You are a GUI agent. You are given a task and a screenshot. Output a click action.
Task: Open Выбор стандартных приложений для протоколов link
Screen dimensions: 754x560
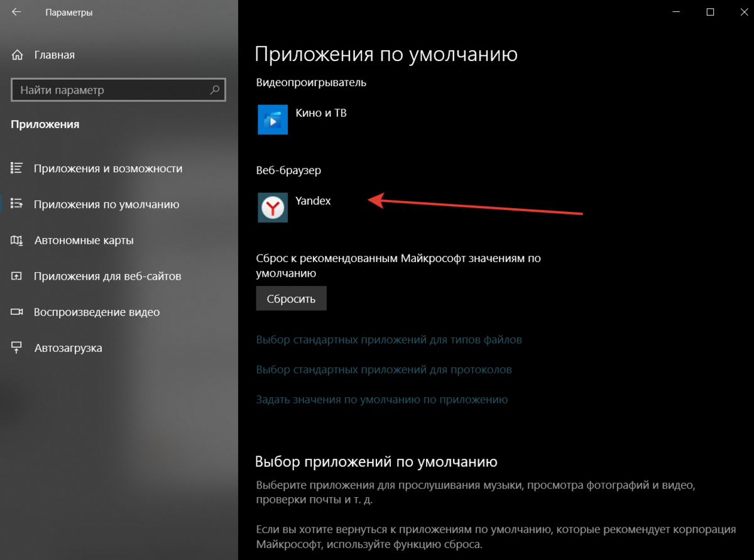tap(384, 370)
